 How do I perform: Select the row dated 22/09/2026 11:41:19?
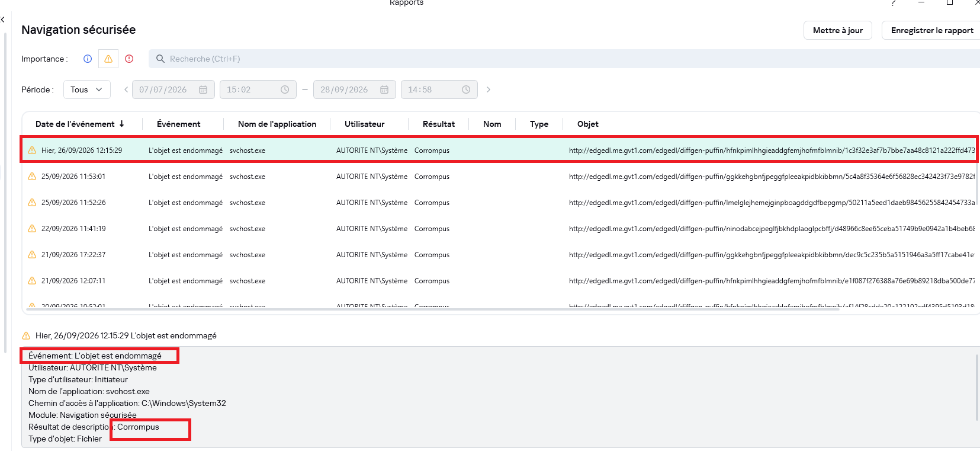[x=499, y=229]
